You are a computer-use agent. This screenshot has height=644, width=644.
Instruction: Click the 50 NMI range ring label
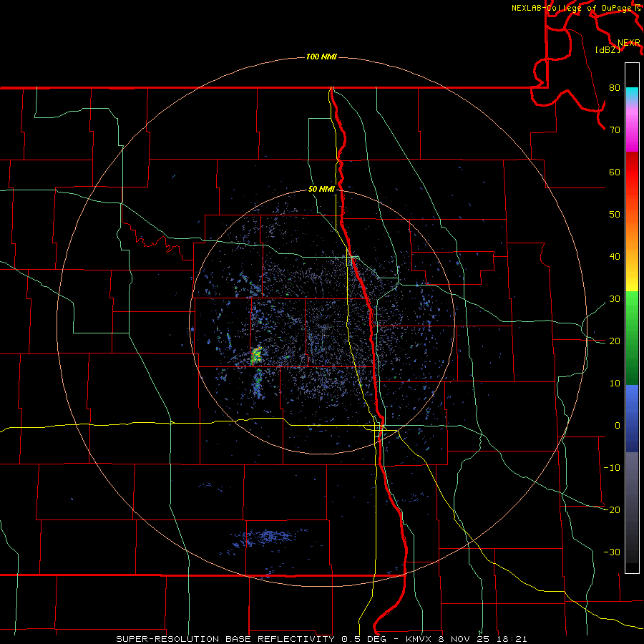click(321, 190)
